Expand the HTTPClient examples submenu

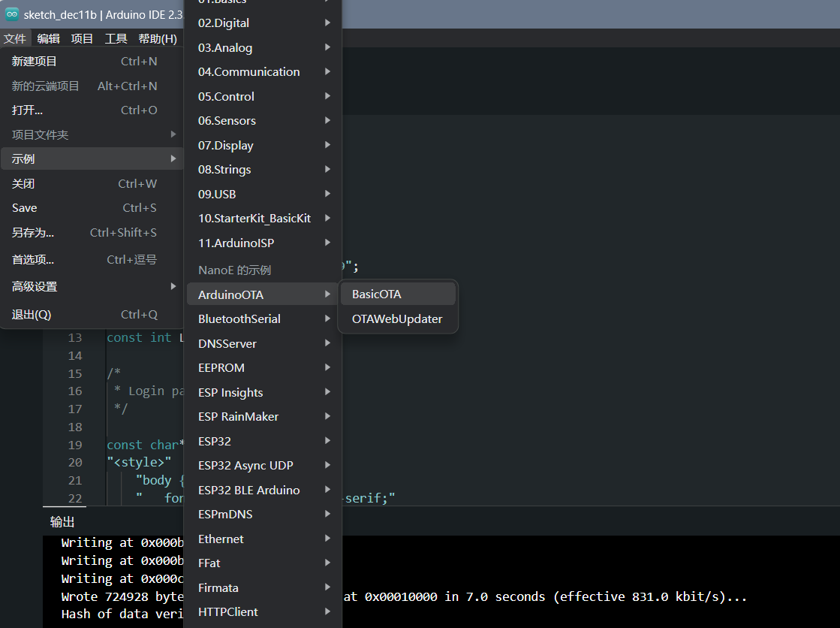coord(263,611)
